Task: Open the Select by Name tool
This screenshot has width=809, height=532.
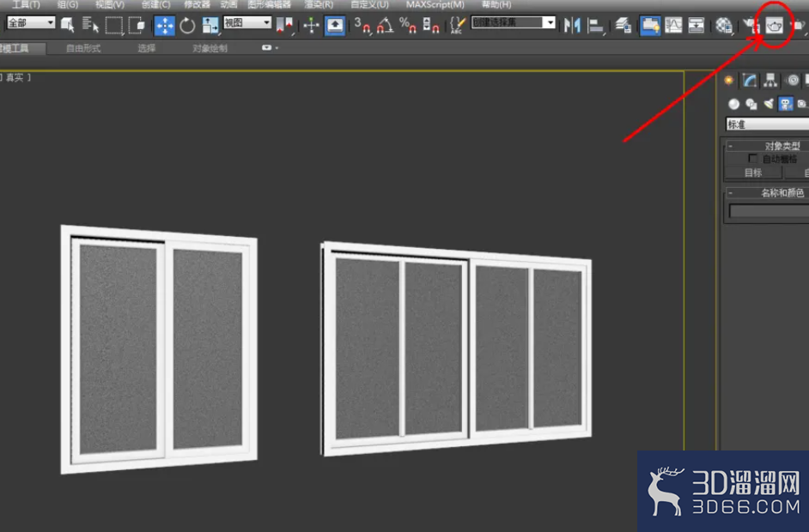Action: [x=90, y=25]
